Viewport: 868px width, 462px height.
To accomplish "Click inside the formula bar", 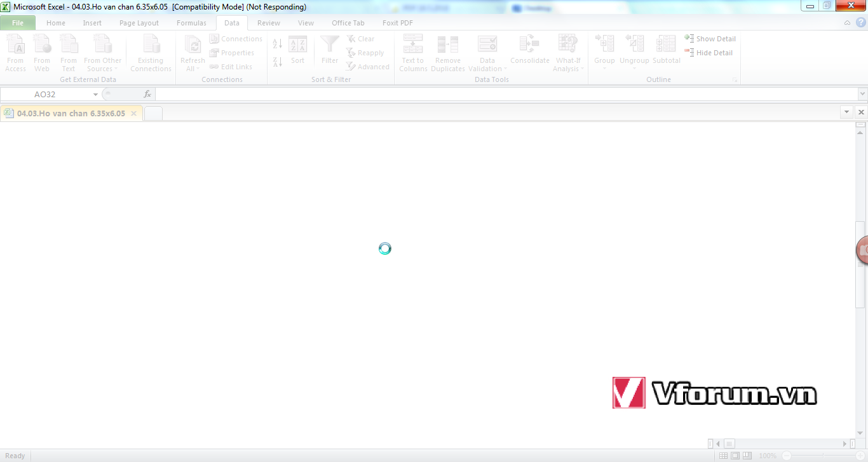I will [506, 94].
